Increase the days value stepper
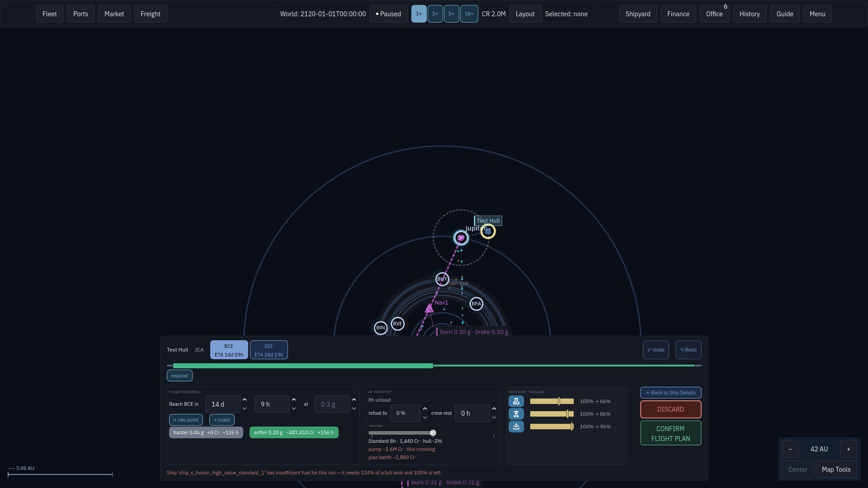Image resolution: width=868 pixels, height=488 pixels. click(x=245, y=400)
